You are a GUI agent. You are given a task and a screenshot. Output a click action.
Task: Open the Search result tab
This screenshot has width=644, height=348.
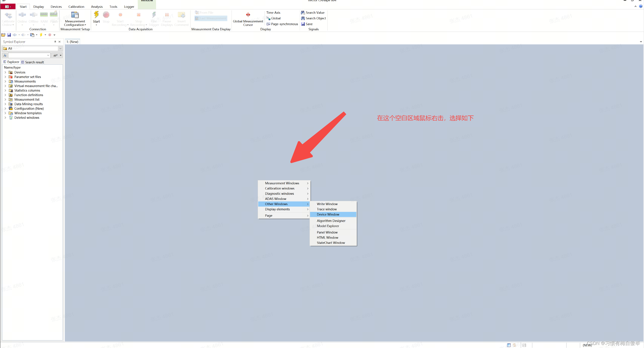click(34, 62)
